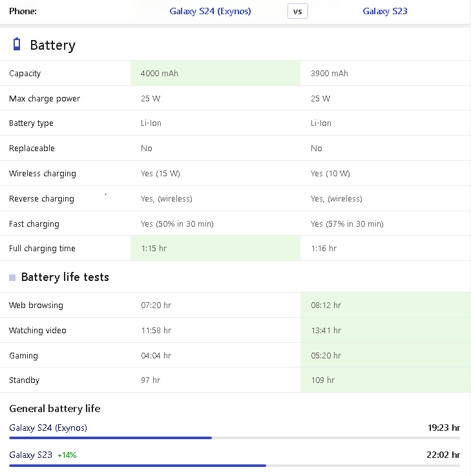Click the 05:20 hr gaming result

pos(326,355)
